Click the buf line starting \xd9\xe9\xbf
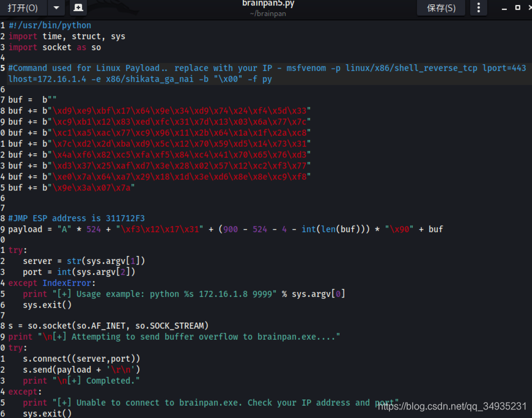The image size is (532, 418). [x=160, y=111]
